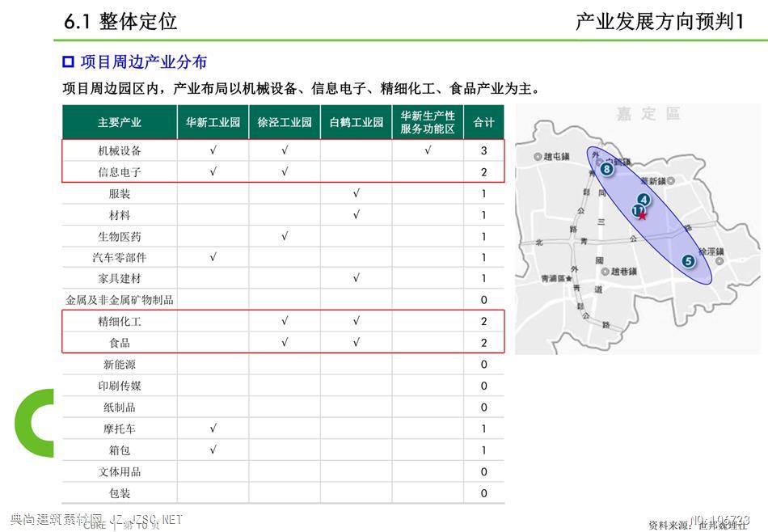Screen dimensions: 768x532
Task: Click the 6.1 整体定位 slide title
Action: pyautogui.click(x=120, y=21)
